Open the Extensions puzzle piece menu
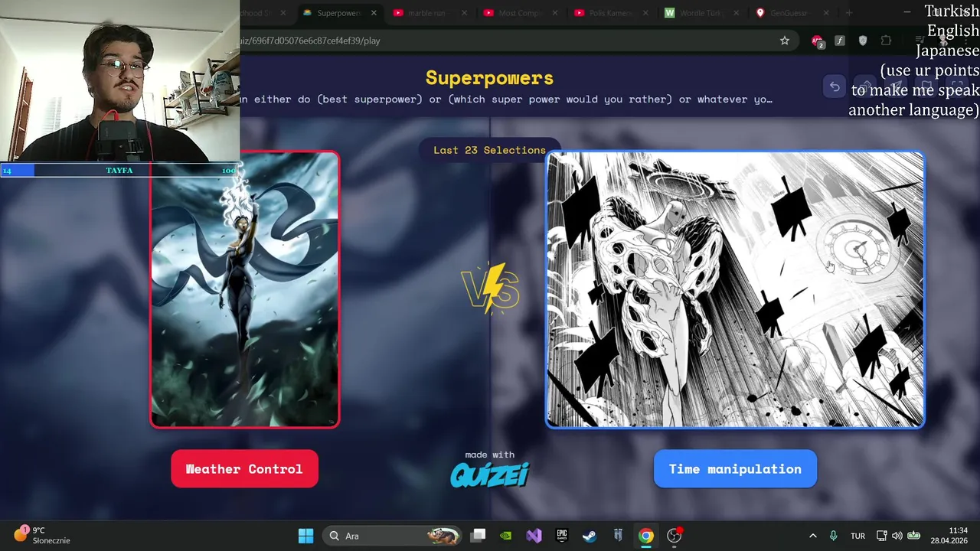980x551 pixels. 886,41
